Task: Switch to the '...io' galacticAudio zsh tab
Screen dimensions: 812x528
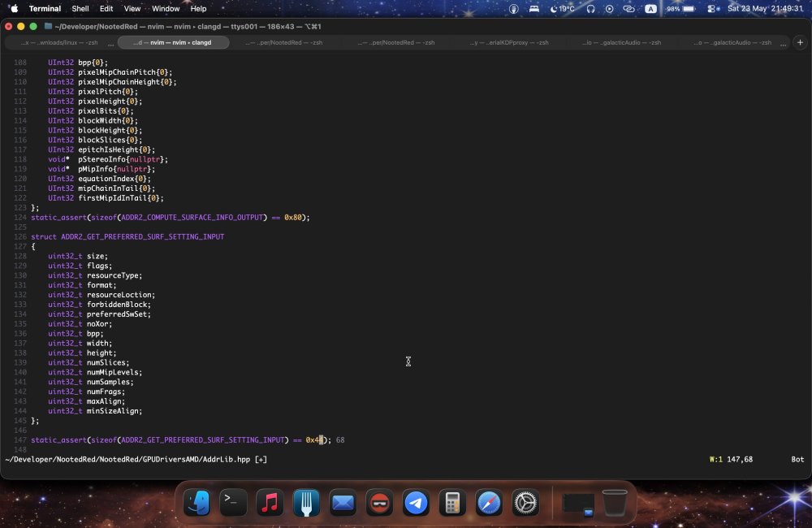Action: (622, 42)
